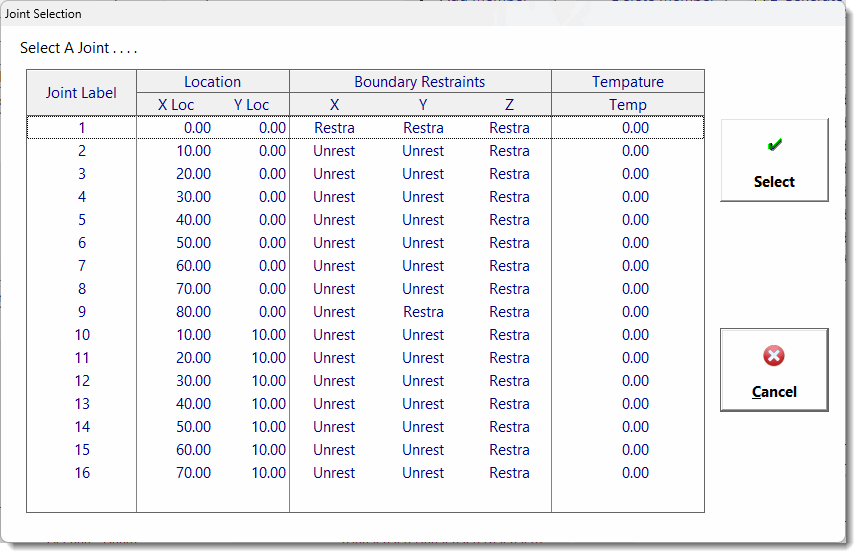This screenshot has height=558, width=861.
Task: Pick joint 5 from the list
Action: tap(82, 220)
